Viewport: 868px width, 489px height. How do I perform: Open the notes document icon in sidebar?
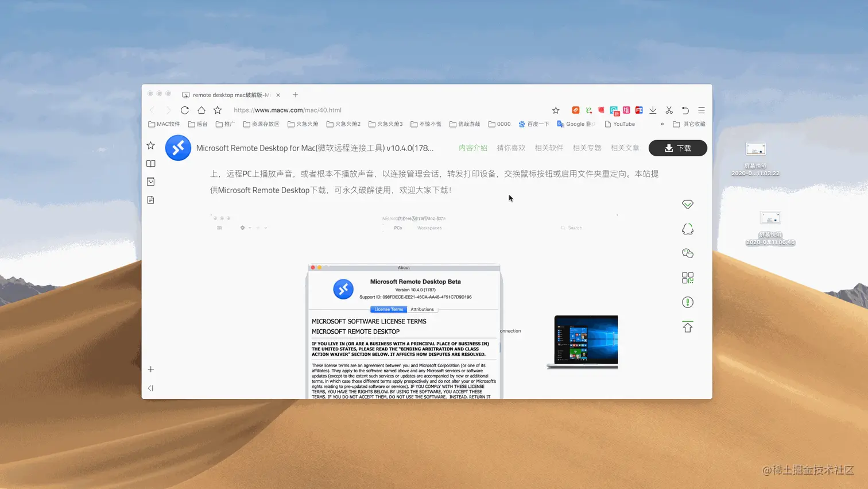[x=151, y=200]
